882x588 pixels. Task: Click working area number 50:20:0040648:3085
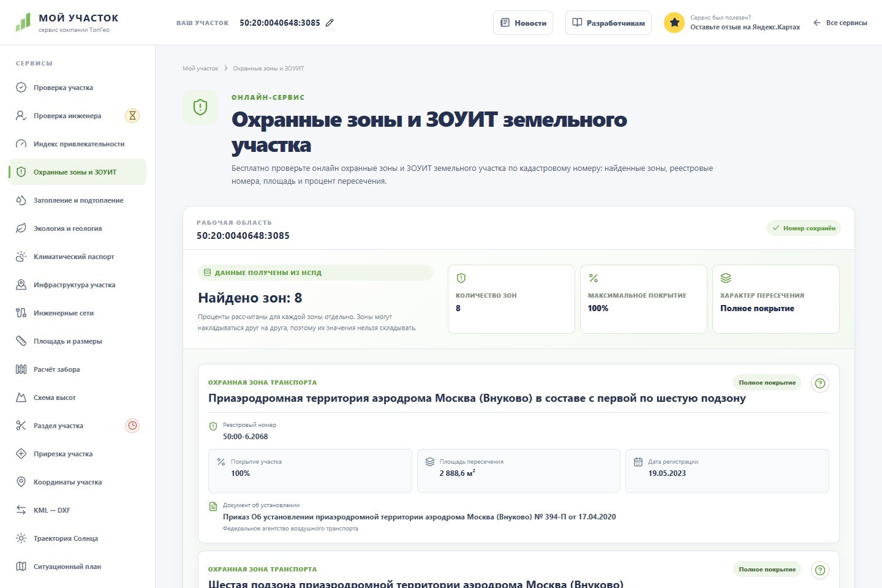(243, 236)
